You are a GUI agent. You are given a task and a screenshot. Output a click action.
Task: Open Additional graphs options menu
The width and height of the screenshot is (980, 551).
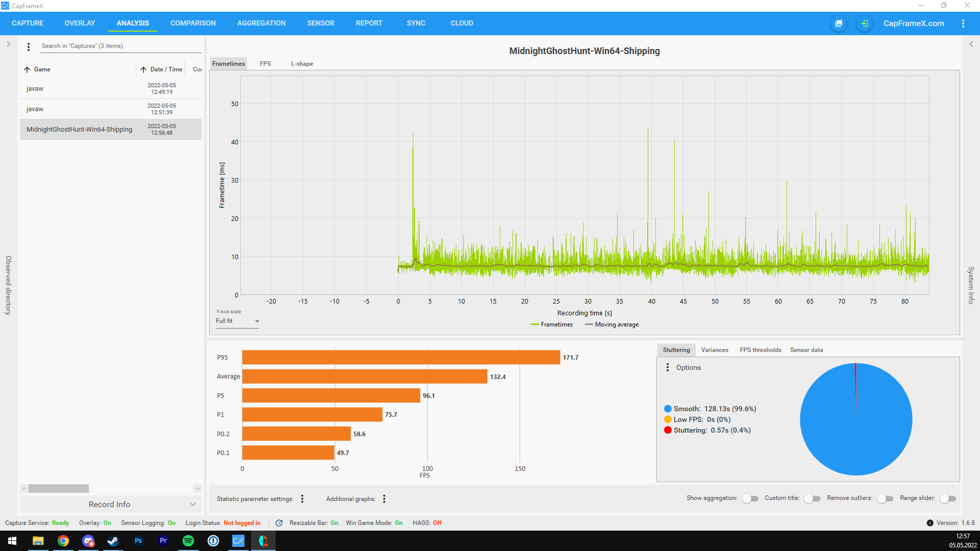pyautogui.click(x=384, y=499)
